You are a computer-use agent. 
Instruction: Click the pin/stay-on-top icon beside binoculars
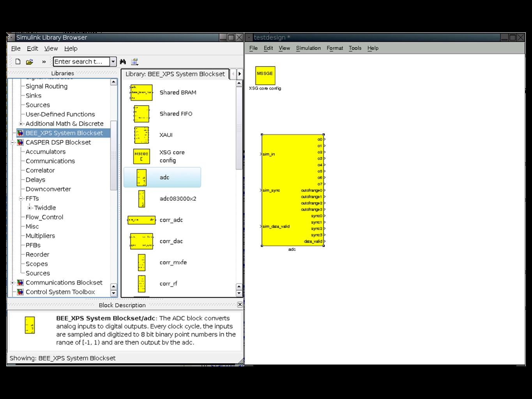point(135,62)
